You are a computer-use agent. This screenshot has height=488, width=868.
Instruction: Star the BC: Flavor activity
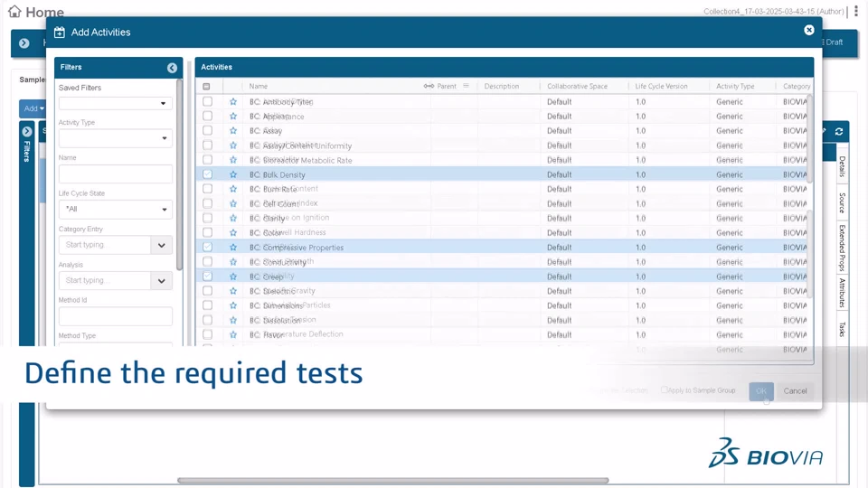[x=233, y=334]
